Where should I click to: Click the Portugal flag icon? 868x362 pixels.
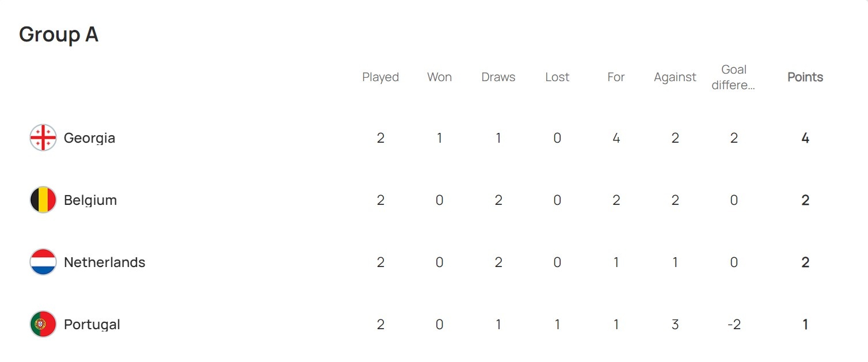(x=43, y=325)
